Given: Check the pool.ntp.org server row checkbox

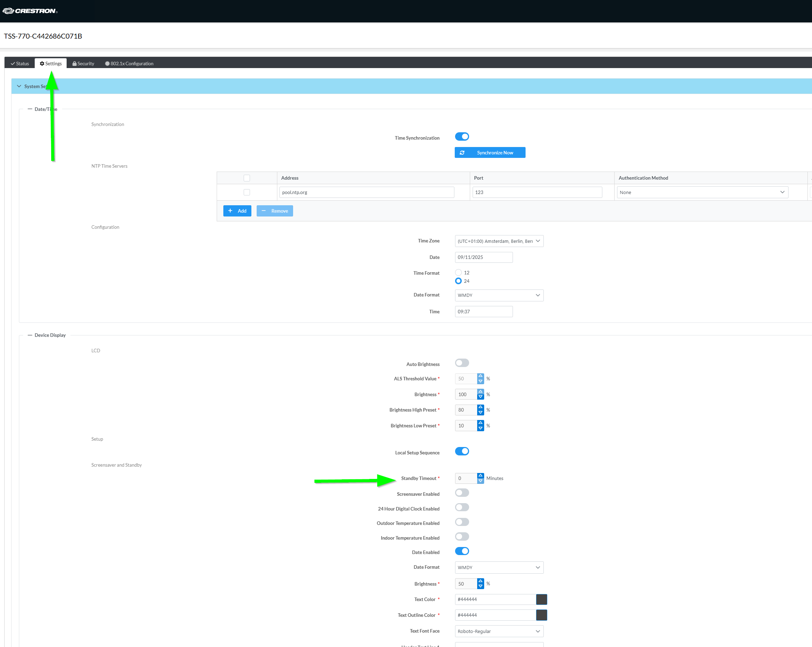Looking at the screenshot, I should tap(247, 192).
